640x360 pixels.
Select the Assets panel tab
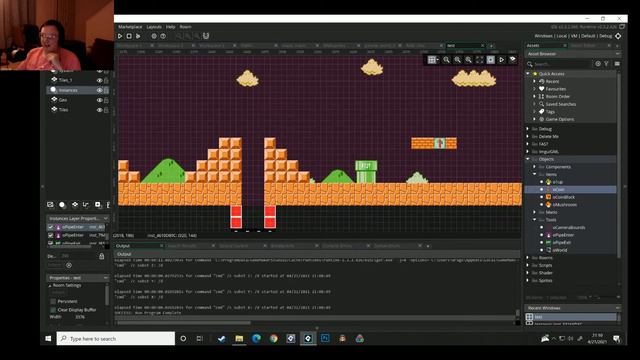546,45
